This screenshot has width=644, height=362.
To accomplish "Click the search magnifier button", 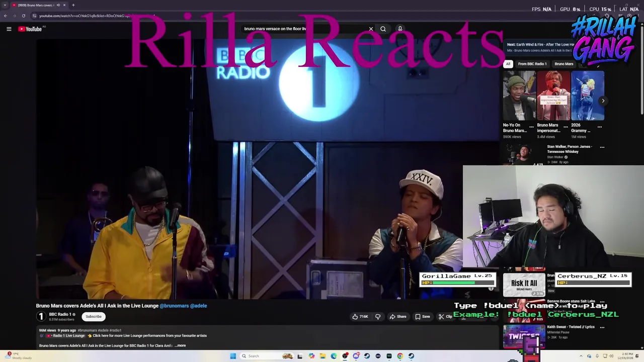I will click(383, 29).
